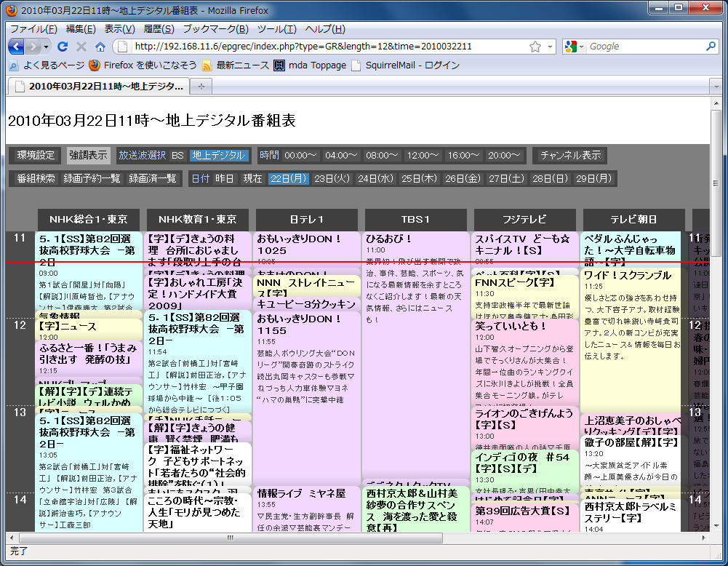Click the browser Back arrow button
Viewport: 728px width, 566px height.
16,47
